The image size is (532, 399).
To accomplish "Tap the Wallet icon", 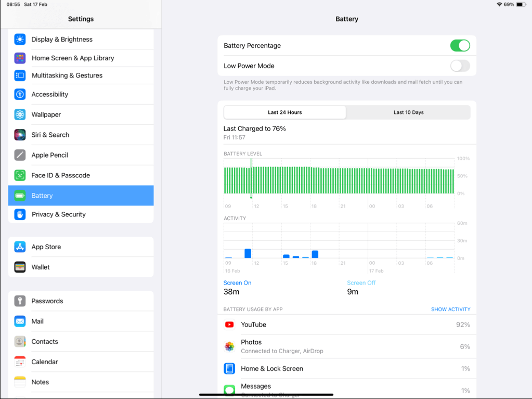I will point(20,267).
